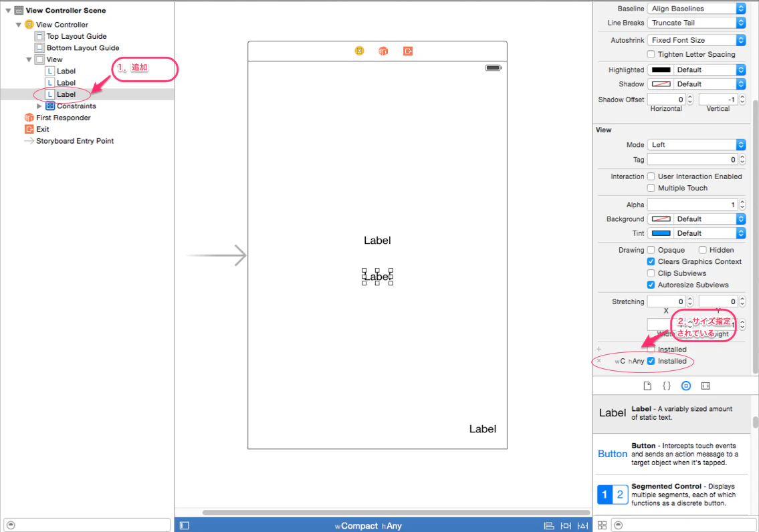The width and height of the screenshot is (759, 532).
Task: Click the filter icon in the outline search field
Action: 11,525
